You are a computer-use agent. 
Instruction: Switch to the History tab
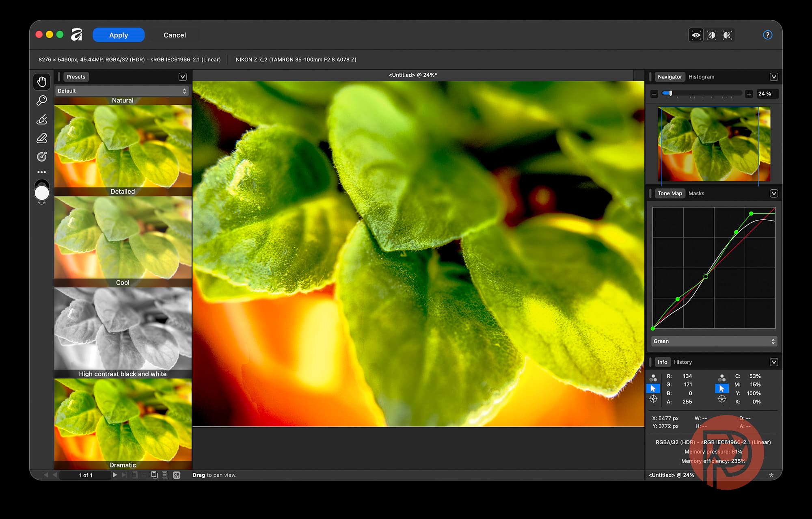683,362
